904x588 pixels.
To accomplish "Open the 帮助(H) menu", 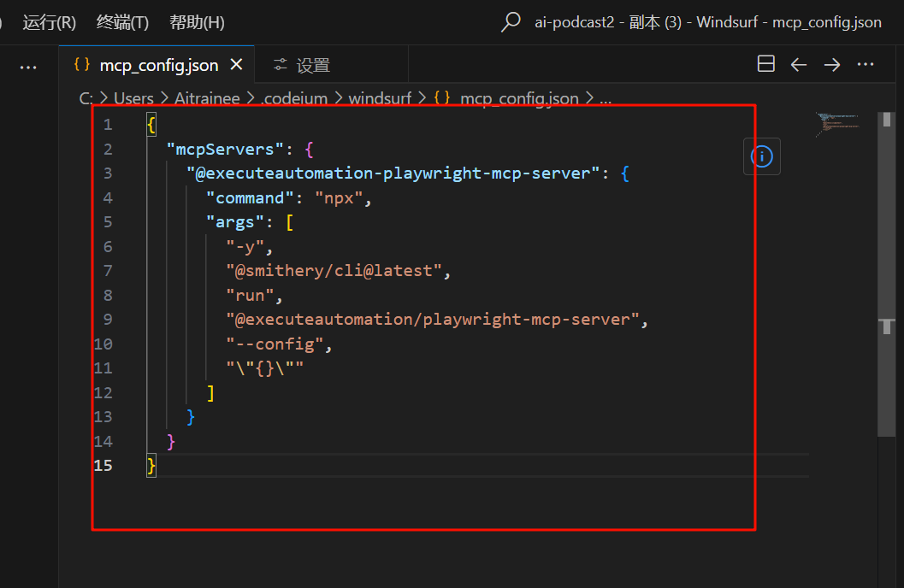I will point(197,22).
